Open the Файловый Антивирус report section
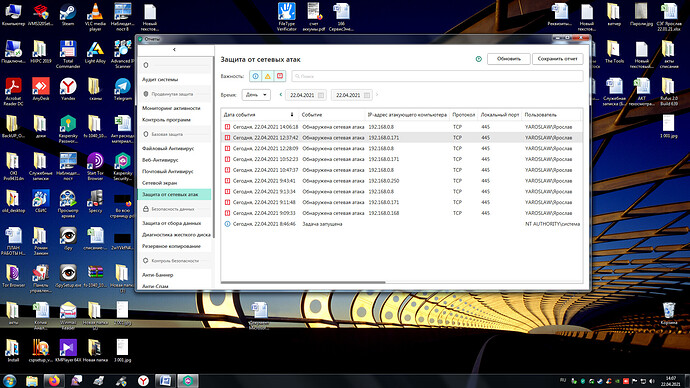The height and width of the screenshot is (388, 690). coord(168,148)
